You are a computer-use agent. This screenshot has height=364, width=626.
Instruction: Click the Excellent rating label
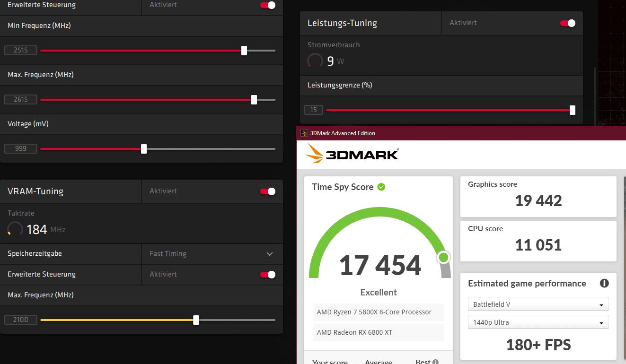pos(379,292)
